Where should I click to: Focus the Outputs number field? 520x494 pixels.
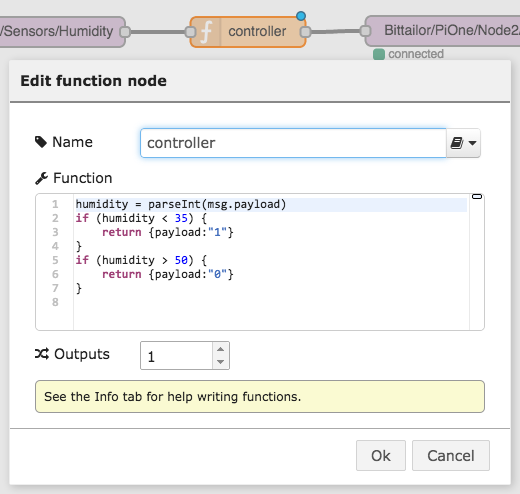click(177, 356)
